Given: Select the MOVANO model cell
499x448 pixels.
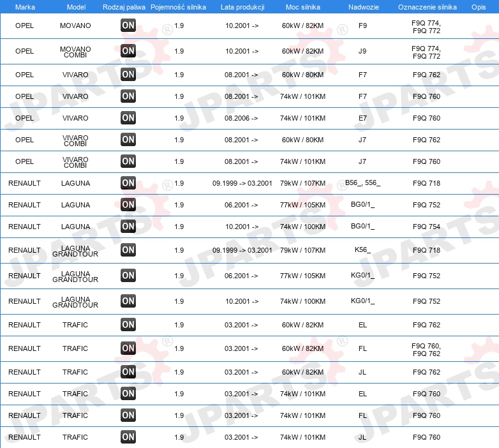Looking at the screenshot, I should pyautogui.click(x=75, y=26).
